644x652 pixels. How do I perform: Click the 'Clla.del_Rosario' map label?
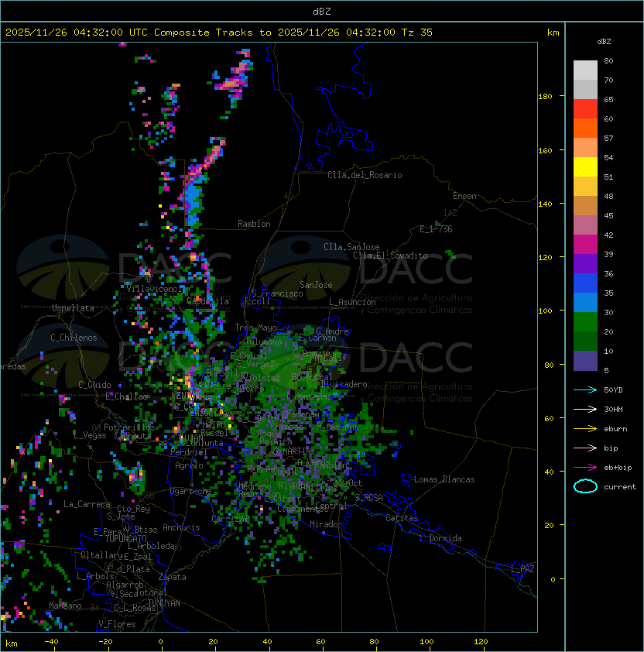365,175
